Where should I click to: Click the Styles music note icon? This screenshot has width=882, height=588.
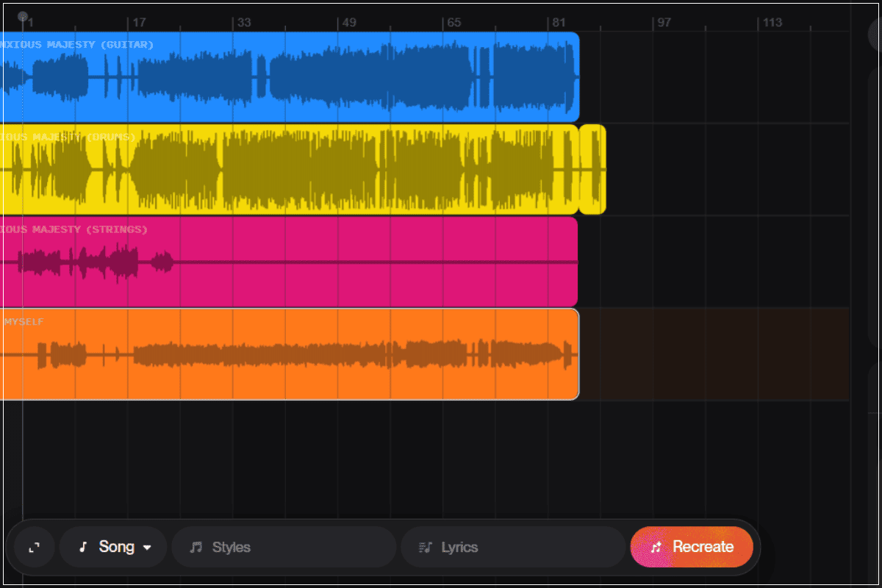tap(196, 548)
